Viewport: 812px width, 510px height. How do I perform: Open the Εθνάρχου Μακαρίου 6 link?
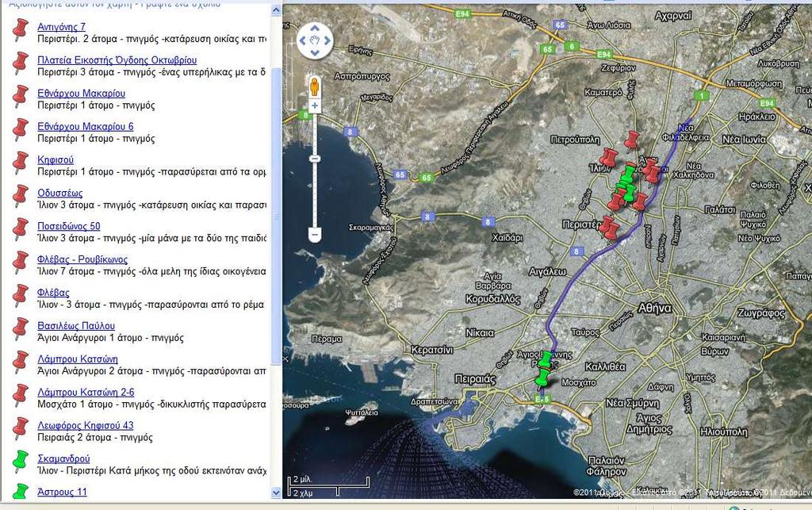86,126
